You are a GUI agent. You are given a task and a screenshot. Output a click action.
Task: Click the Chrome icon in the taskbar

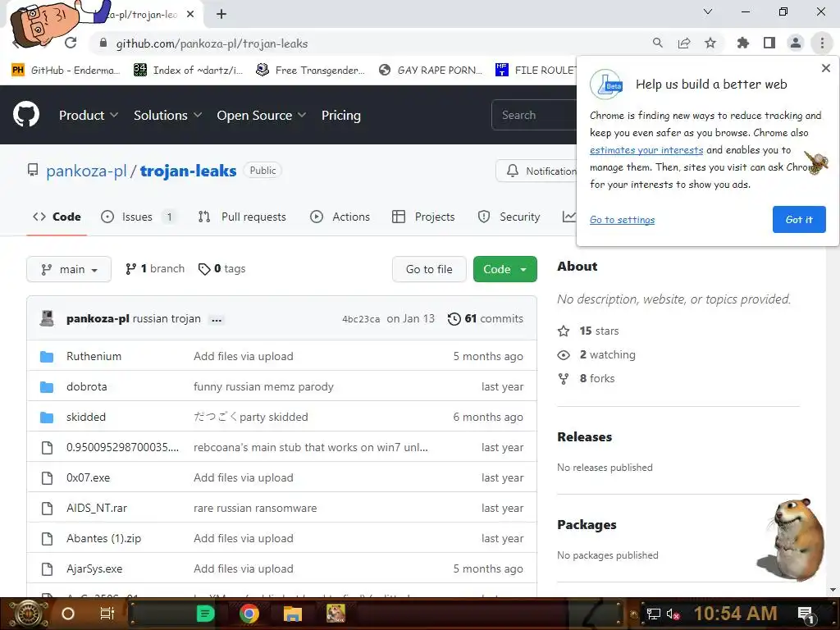pos(249,614)
